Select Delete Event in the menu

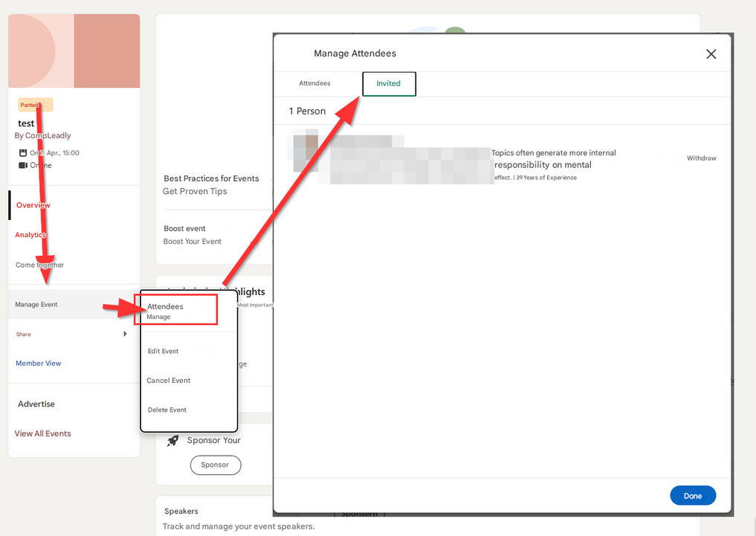(167, 410)
